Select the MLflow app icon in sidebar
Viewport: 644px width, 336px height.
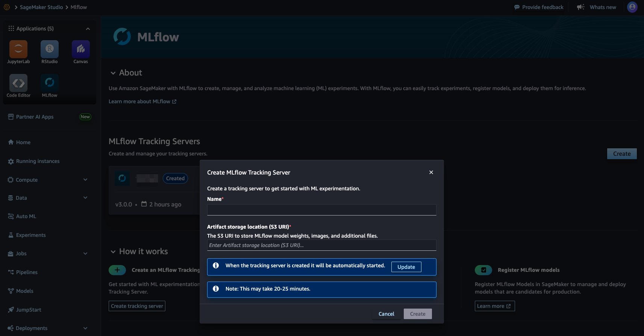pos(49,83)
